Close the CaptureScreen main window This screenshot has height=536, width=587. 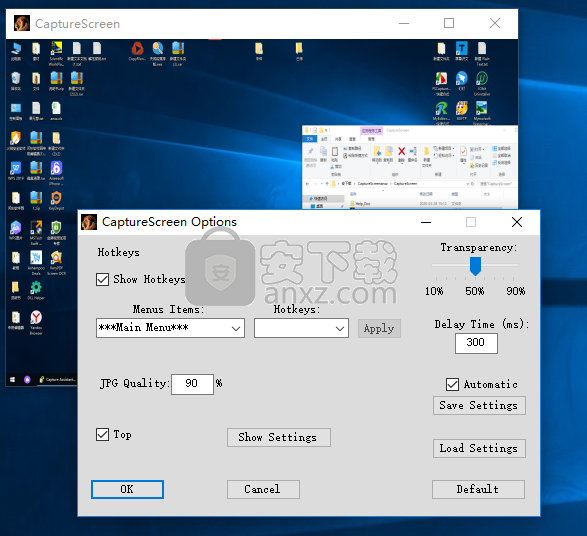pos(495,23)
